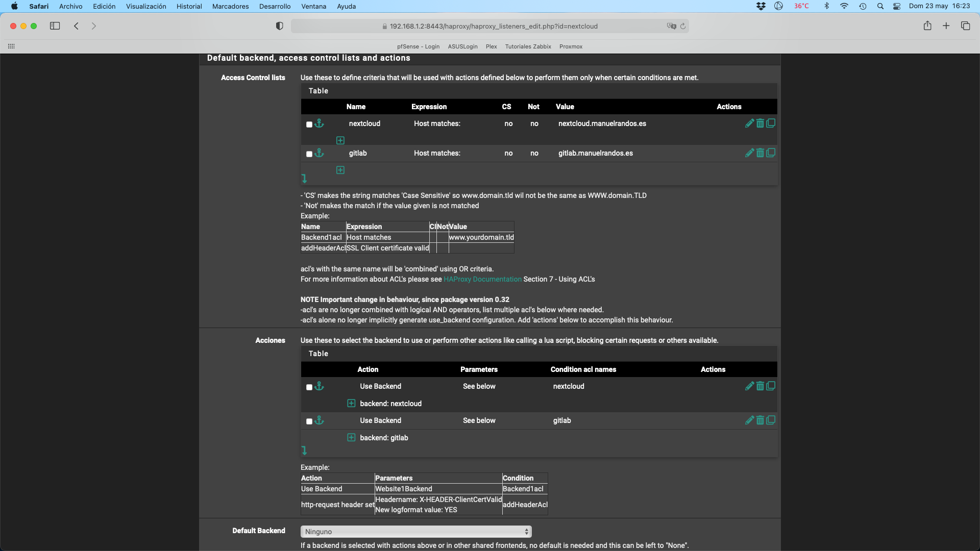The width and height of the screenshot is (980, 551).
Task: Open the Apple menu
Action: coord(14,6)
